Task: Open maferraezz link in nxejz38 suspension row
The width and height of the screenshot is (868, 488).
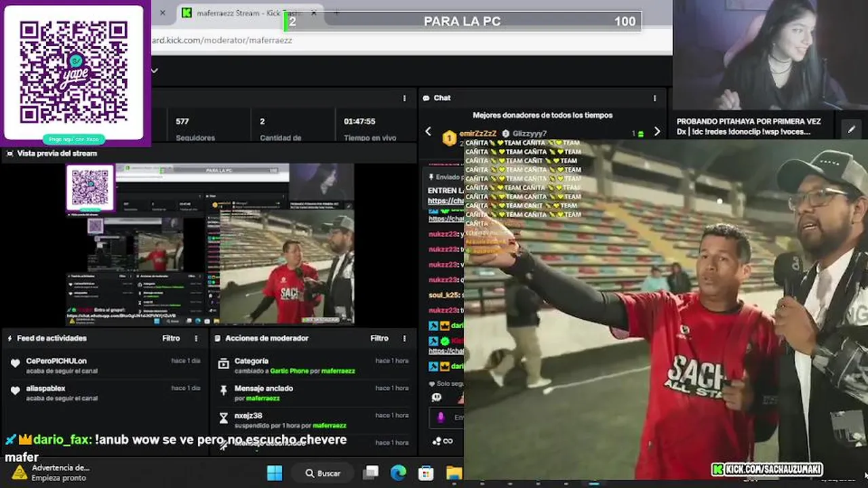Action: point(329,426)
